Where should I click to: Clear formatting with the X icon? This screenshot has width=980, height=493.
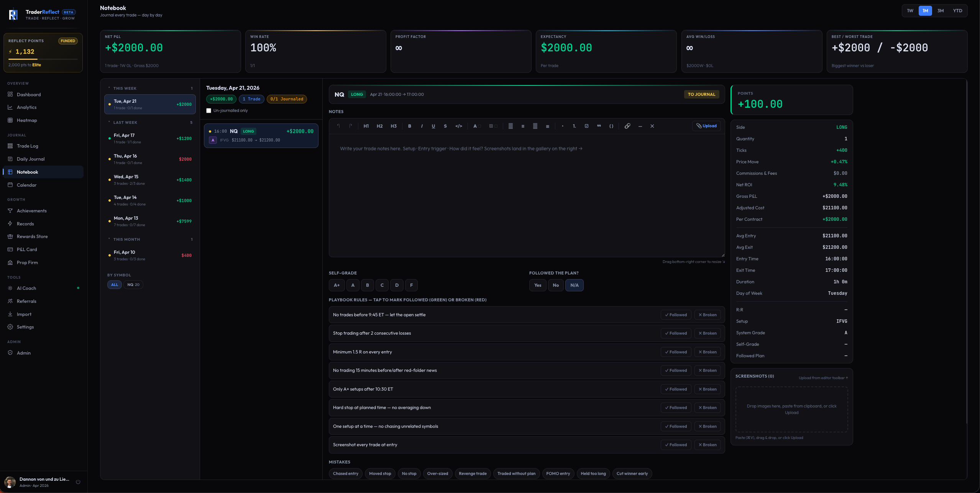click(652, 126)
